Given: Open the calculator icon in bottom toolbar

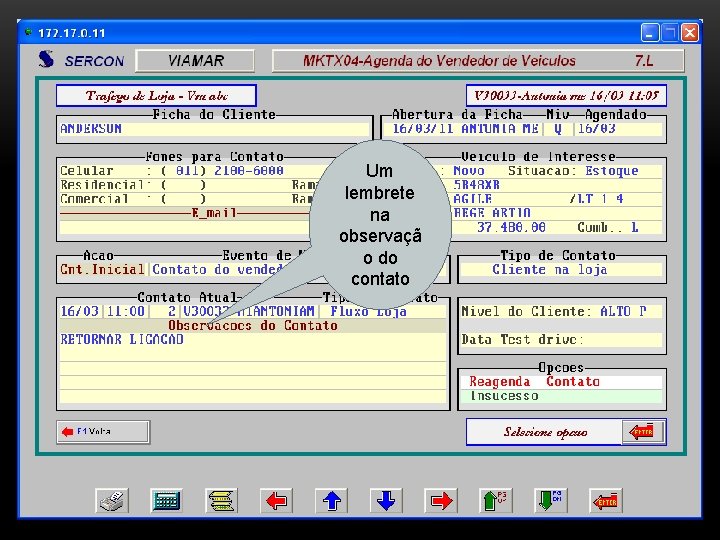Looking at the screenshot, I should (x=166, y=501).
